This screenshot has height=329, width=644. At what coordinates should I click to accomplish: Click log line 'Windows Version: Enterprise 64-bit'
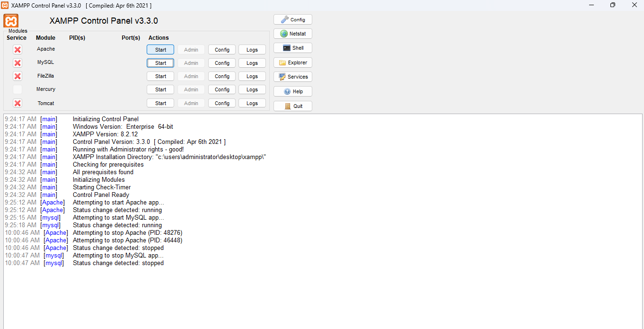click(123, 127)
